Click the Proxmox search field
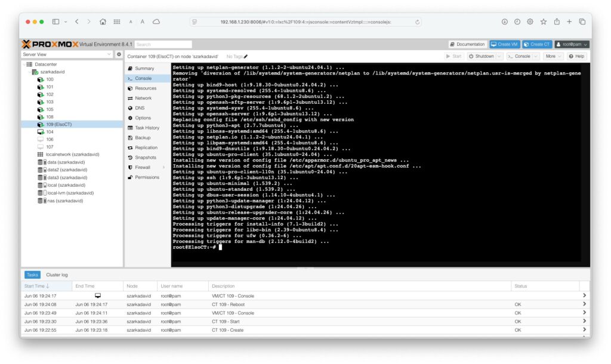This screenshot has width=611, height=364. 163,44
